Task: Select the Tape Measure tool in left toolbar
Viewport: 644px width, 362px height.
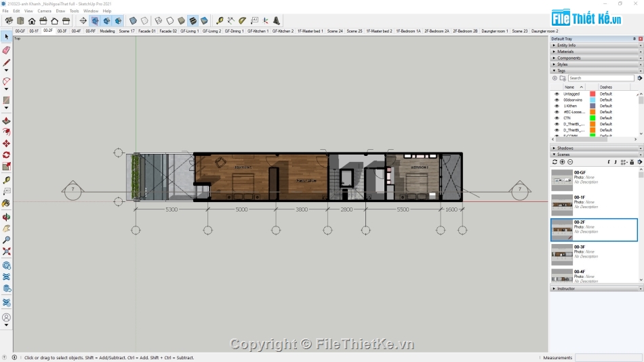Action: tap(6, 180)
